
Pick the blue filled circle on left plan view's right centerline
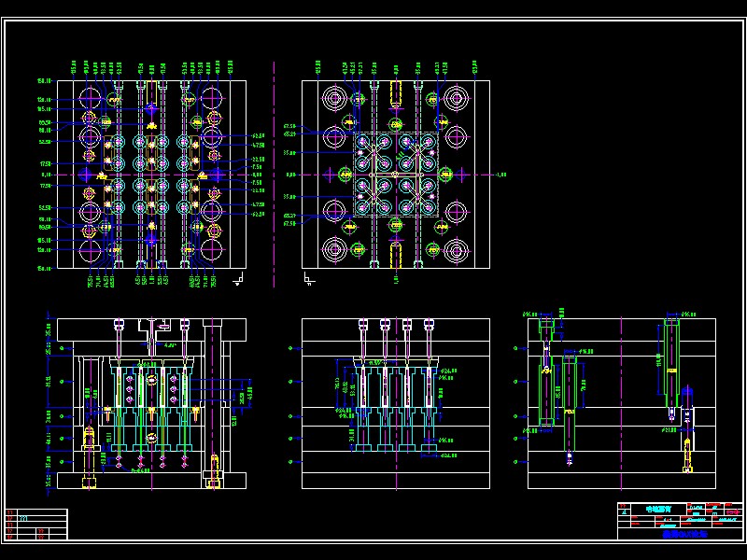(218, 175)
